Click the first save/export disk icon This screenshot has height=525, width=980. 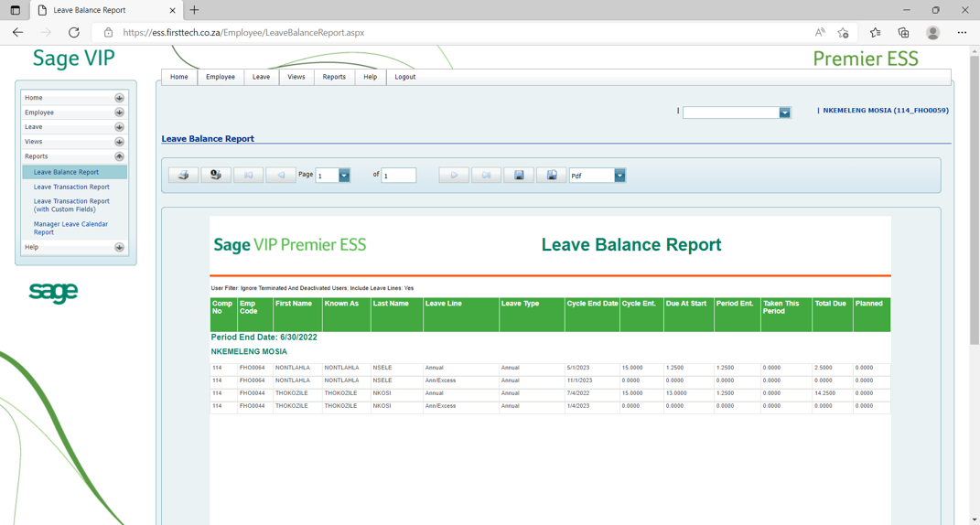(519, 176)
